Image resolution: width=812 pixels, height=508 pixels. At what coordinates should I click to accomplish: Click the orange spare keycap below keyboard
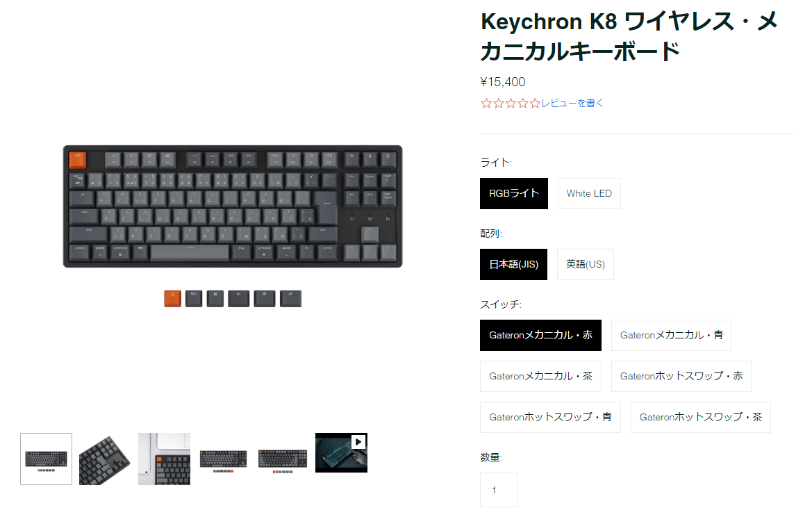point(172,299)
